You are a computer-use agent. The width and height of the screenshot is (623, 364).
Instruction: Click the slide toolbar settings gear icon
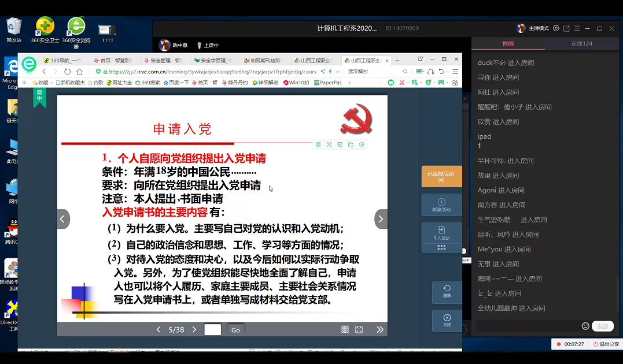tap(362, 144)
